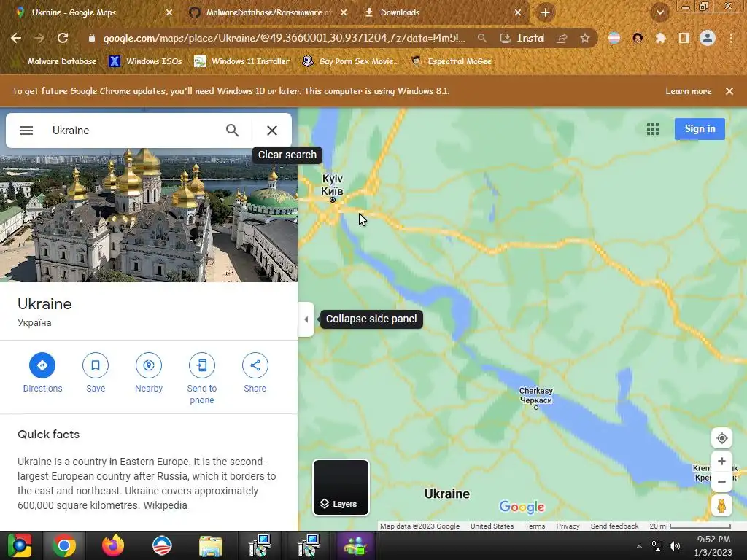
Task: Show your location on the map
Action: 721,438
